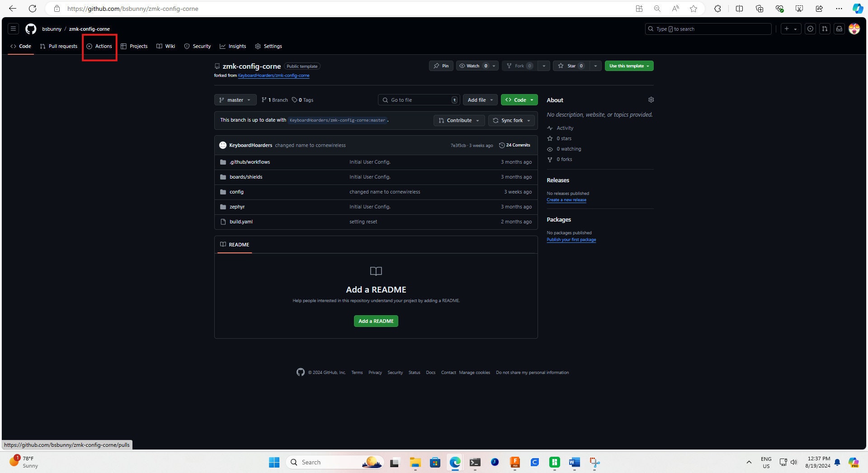The image size is (868, 473).
Task: Open the Insights tab
Action: 233,46
